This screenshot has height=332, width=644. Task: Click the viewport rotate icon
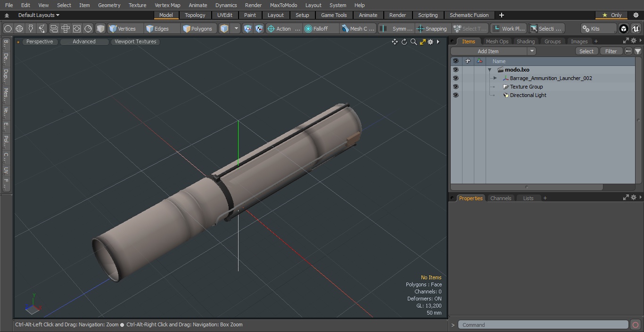(404, 42)
